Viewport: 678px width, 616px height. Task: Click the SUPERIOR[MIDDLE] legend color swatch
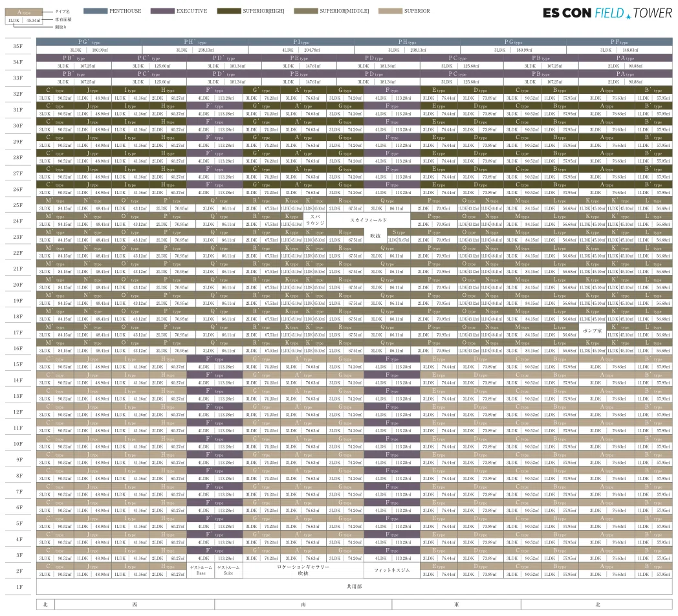tap(306, 11)
